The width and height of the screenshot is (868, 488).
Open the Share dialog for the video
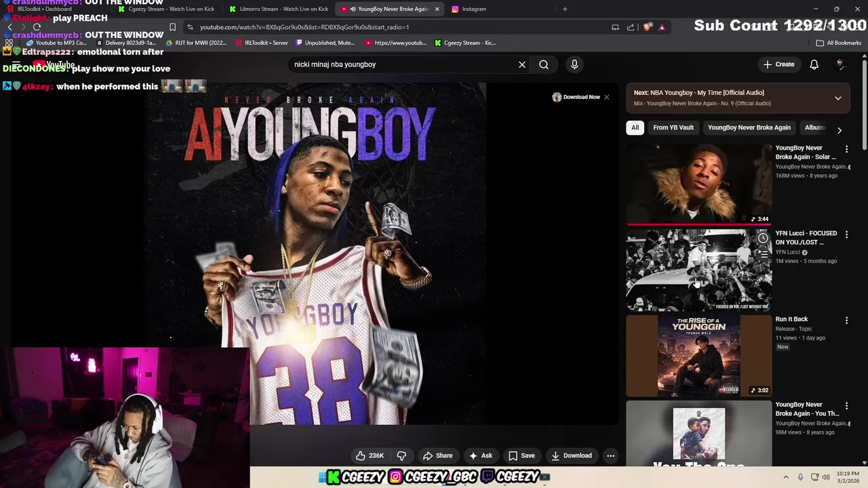pos(437,455)
